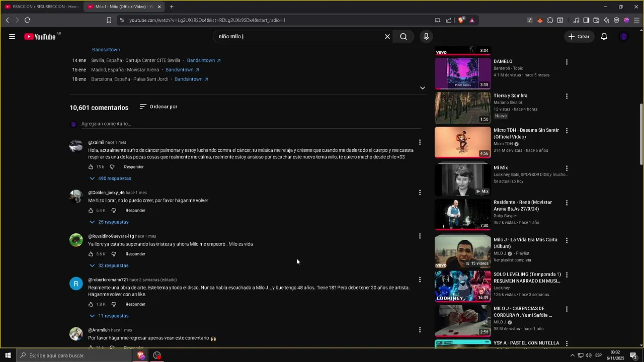Open Brave Shields icon in address bar
Screen dimensions: 644x362
(461, 20)
